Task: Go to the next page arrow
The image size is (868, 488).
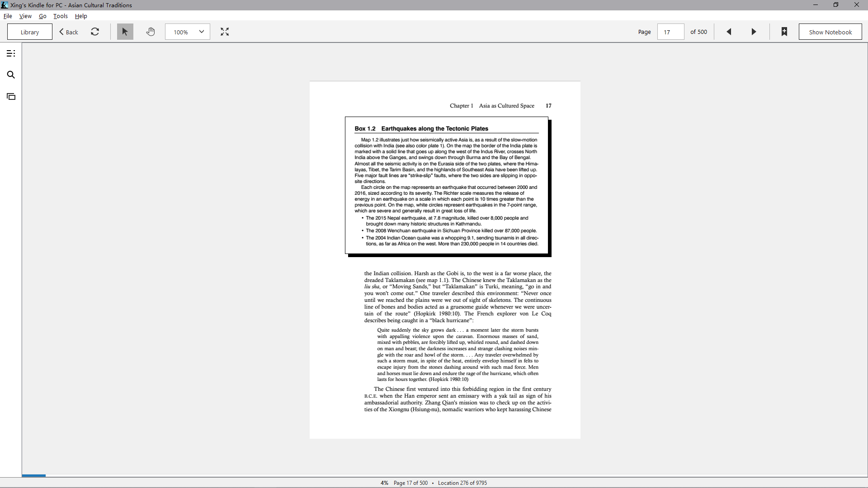Action: (x=754, y=32)
